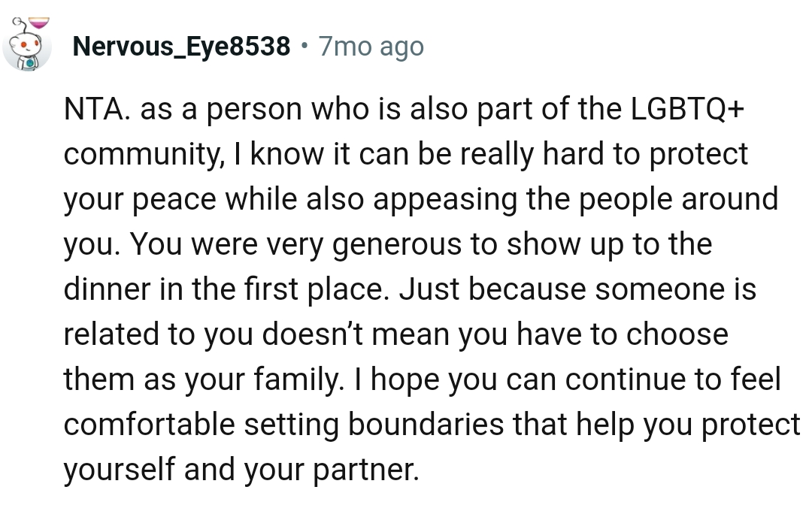
Task: Click the word "comfortable" in the comment
Action: 149,425
